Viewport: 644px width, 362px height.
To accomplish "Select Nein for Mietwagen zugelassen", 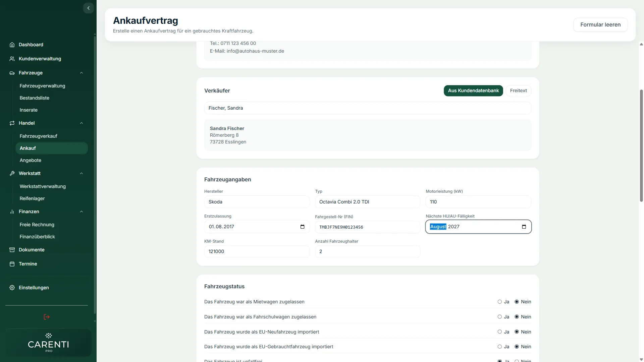I will pyautogui.click(x=517, y=302).
